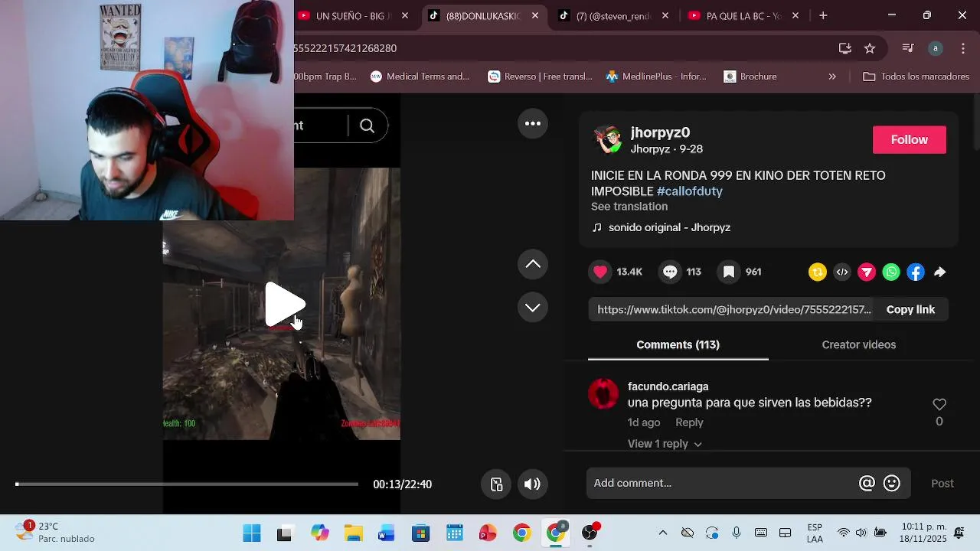
Task: Toggle the auto-scroll icon
Action: tap(496, 484)
